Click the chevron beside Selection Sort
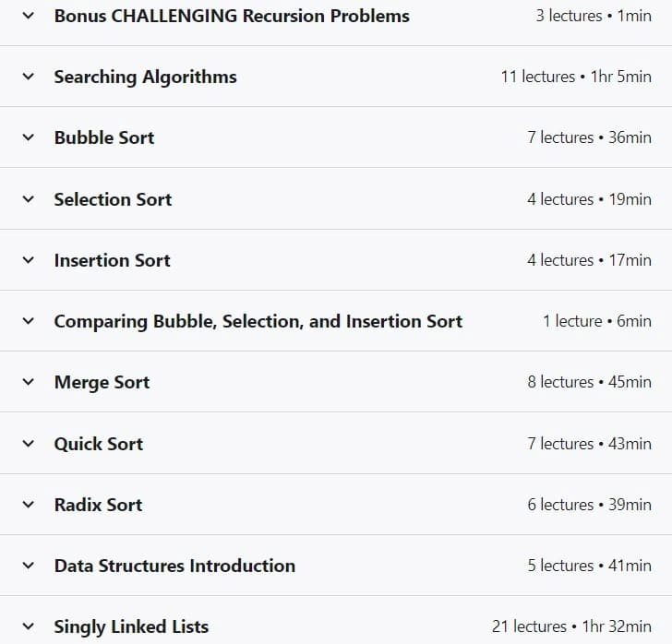This screenshot has width=672, height=644. (x=29, y=199)
